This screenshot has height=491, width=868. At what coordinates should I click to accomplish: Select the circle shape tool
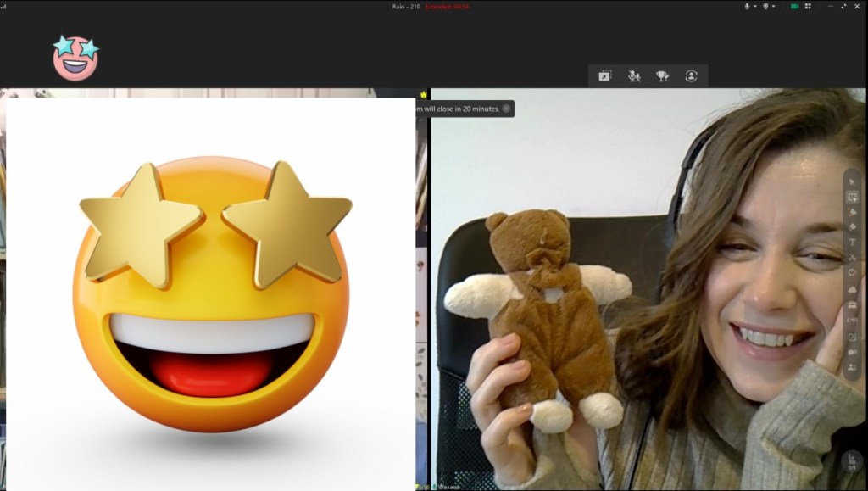point(852,273)
